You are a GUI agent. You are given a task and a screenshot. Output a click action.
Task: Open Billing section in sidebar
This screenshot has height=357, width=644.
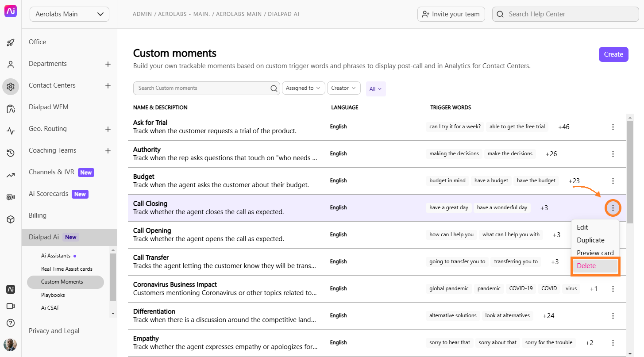click(38, 215)
